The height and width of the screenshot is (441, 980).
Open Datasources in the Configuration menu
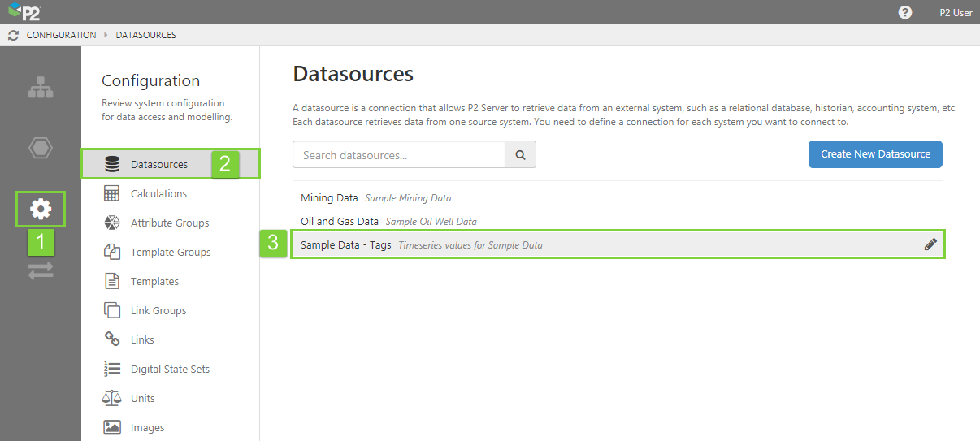[158, 165]
